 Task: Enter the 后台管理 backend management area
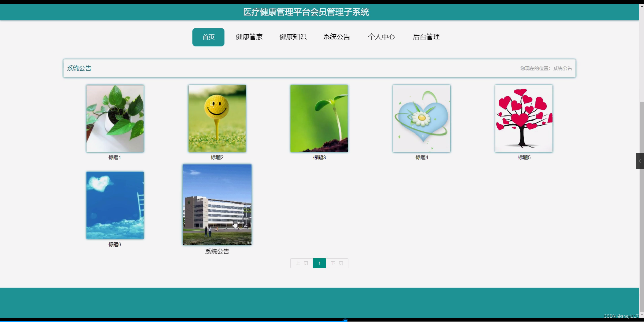point(426,37)
